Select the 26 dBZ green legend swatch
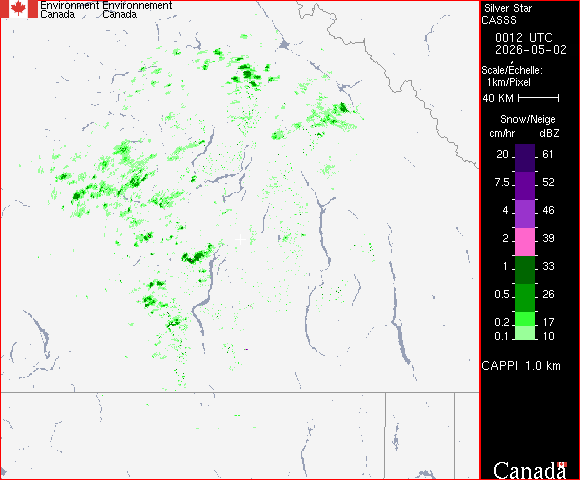 pos(525,298)
